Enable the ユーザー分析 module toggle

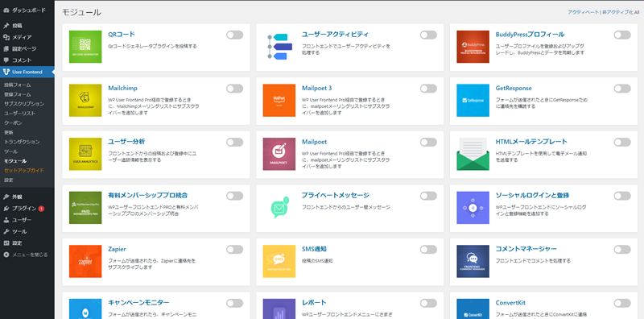[x=234, y=143]
